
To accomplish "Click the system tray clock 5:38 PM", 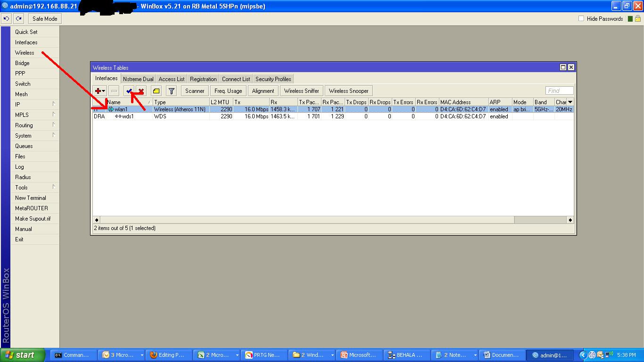I will (626, 355).
